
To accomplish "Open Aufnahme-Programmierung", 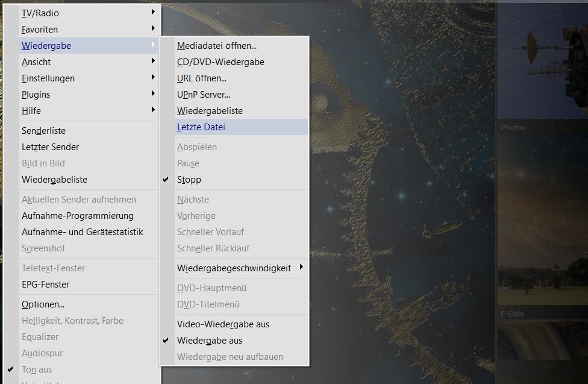I will tap(78, 215).
